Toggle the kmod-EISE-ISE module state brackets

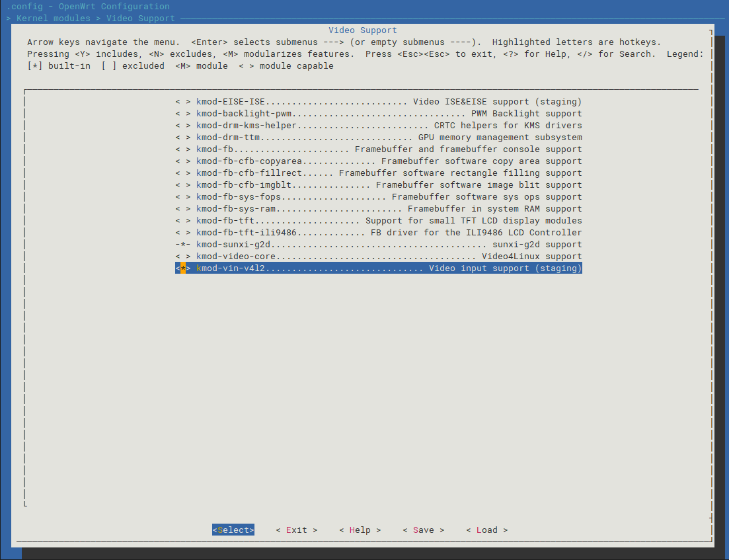point(182,102)
